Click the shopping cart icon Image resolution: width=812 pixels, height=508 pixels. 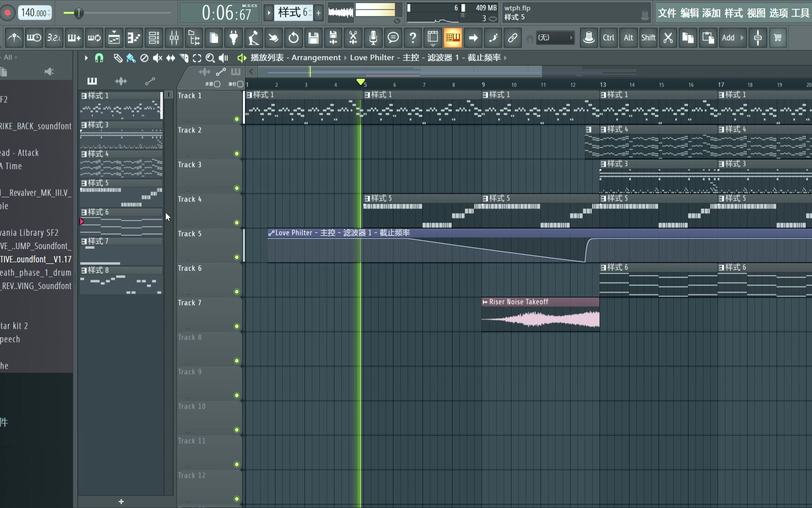[x=778, y=37]
